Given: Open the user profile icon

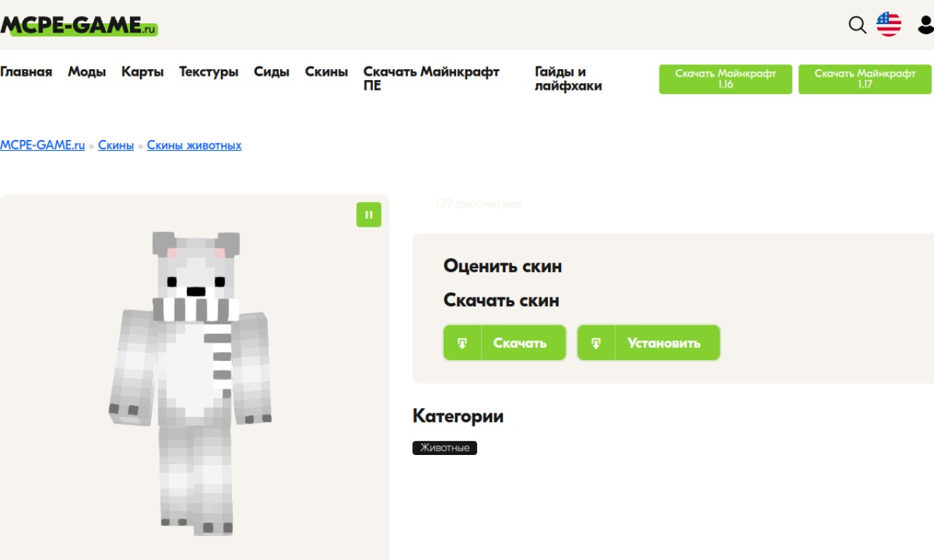Looking at the screenshot, I should (x=925, y=26).
